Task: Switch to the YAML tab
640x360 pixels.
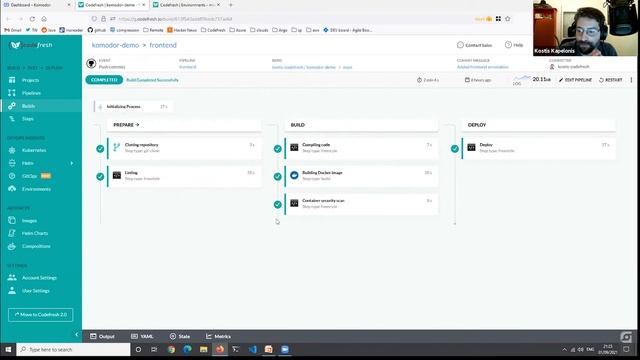Action: pos(142,336)
